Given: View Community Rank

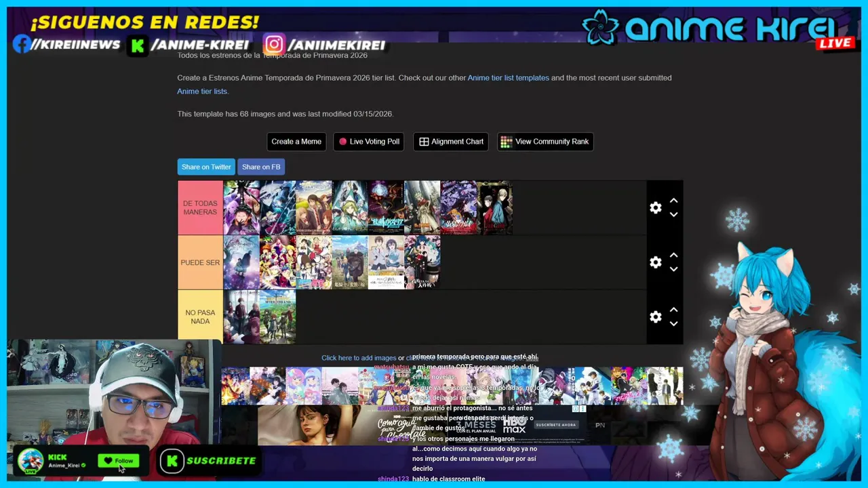Looking at the screenshot, I should coord(545,142).
